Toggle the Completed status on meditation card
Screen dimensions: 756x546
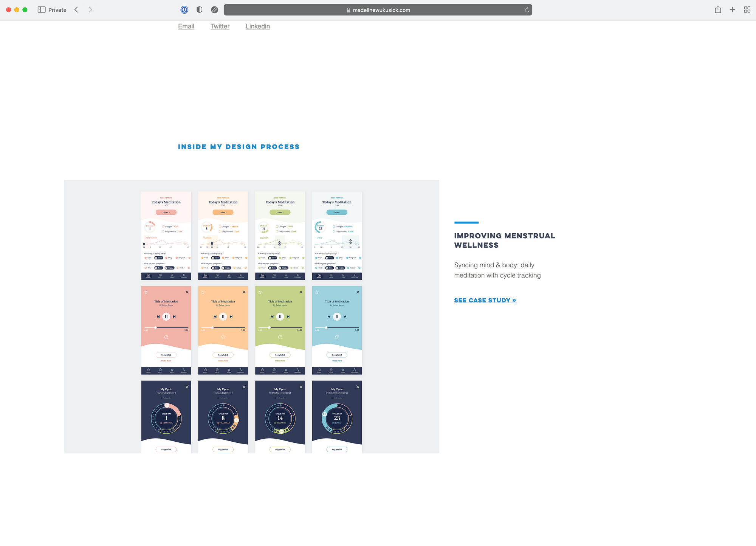click(166, 354)
